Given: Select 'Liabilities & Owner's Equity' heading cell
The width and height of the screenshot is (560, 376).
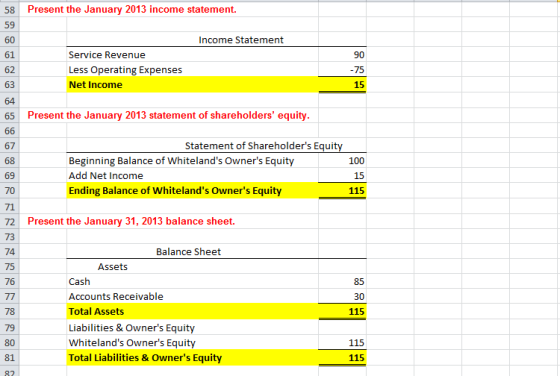Looking at the screenshot, I should (192, 327).
